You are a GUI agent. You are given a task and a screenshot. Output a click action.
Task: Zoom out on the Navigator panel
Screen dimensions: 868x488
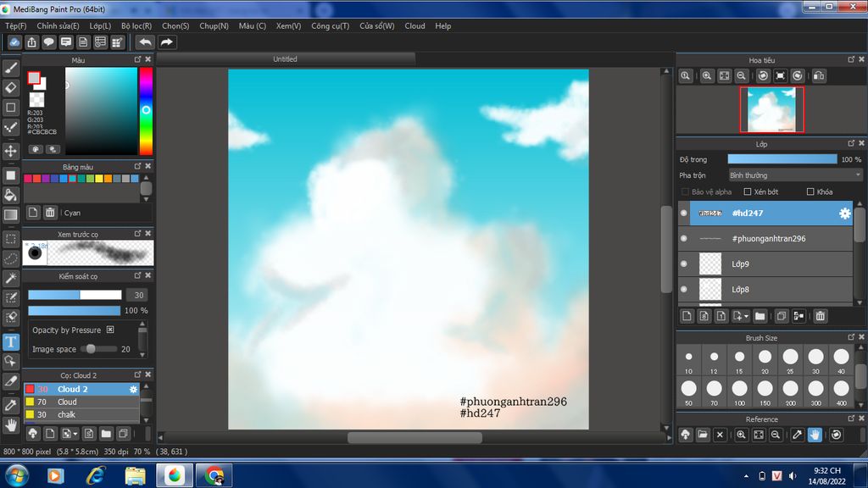coord(741,75)
